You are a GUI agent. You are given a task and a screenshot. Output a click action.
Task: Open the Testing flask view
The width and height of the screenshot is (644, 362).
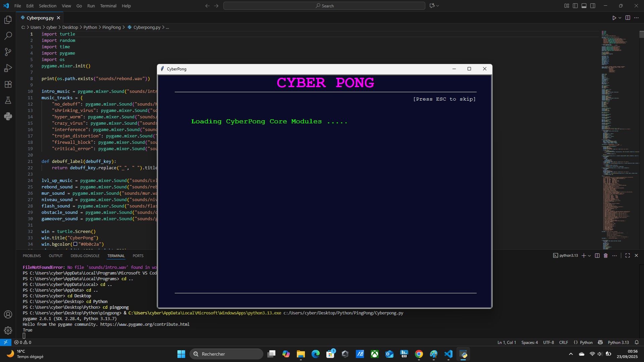8,100
